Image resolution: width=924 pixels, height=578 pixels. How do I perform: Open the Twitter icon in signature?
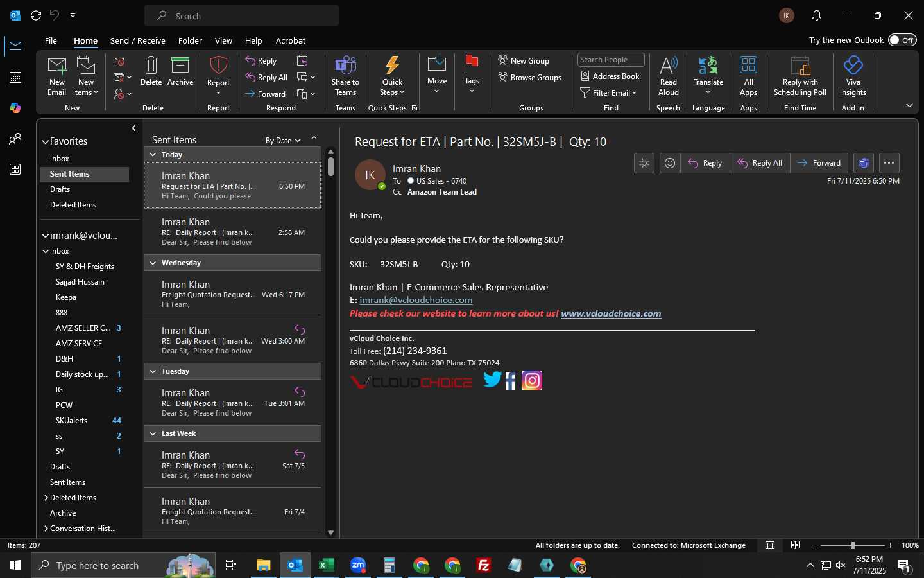(492, 380)
